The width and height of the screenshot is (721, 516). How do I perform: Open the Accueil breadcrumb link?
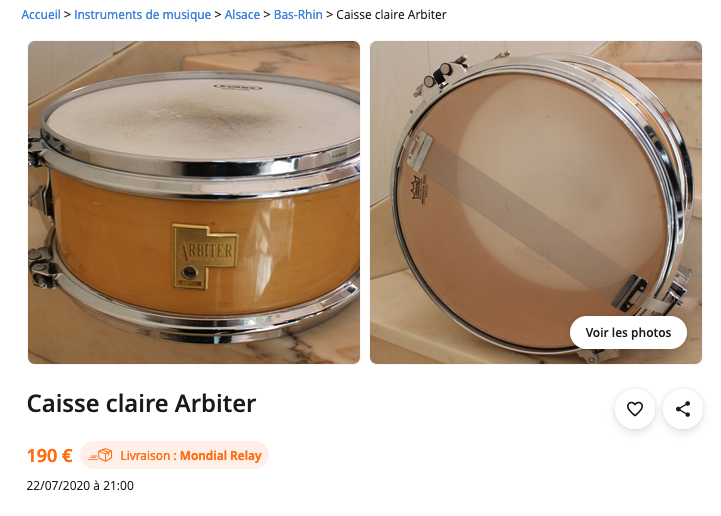click(41, 15)
